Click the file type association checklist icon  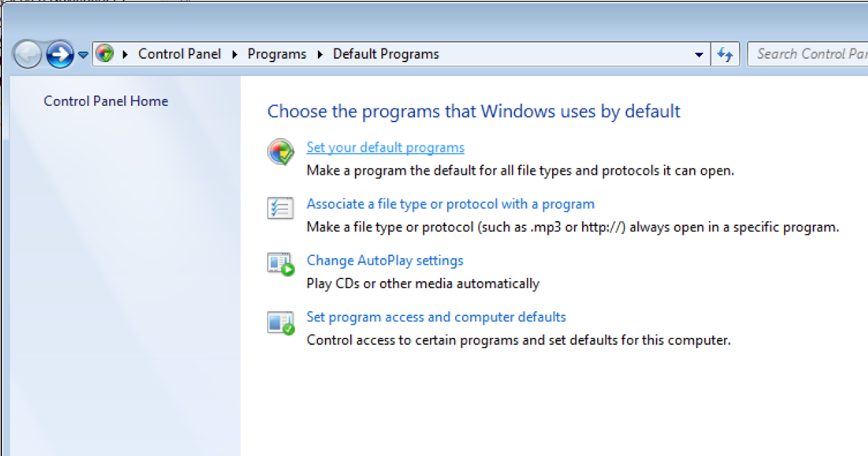click(280, 208)
